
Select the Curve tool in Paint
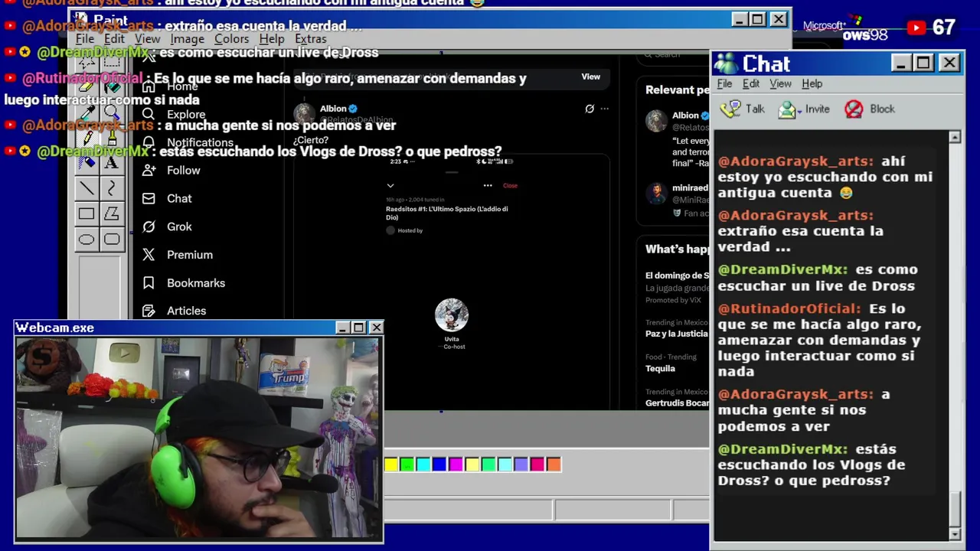[112, 187]
